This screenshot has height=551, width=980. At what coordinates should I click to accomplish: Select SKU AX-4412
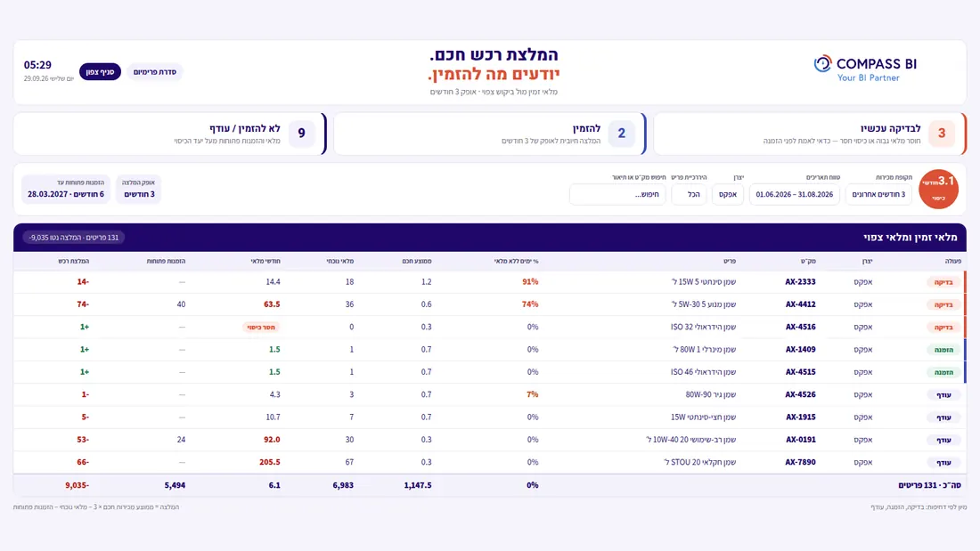click(x=801, y=304)
